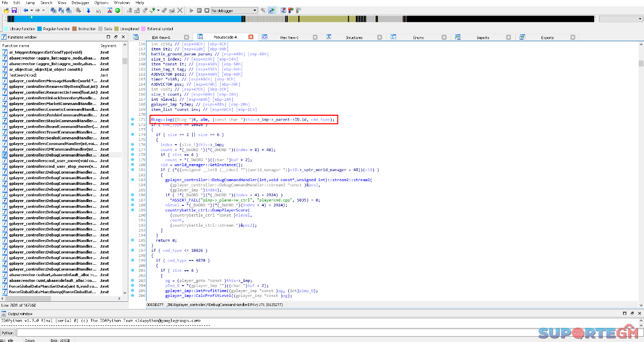Image resolution: width=644 pixels, height=342 pixels.
Task: Select ForceGlobalDataMan::Dump function row
Action: 62,292
